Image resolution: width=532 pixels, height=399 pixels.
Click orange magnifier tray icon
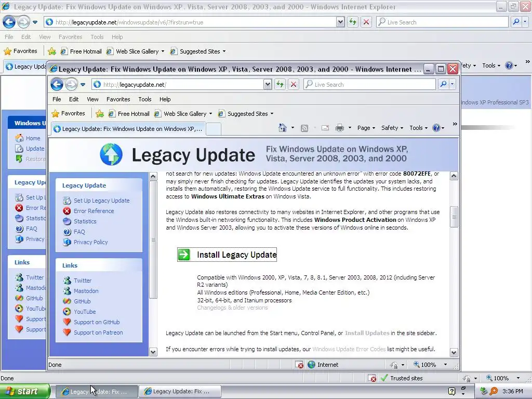pyautogui.click(x=494, y=391)
